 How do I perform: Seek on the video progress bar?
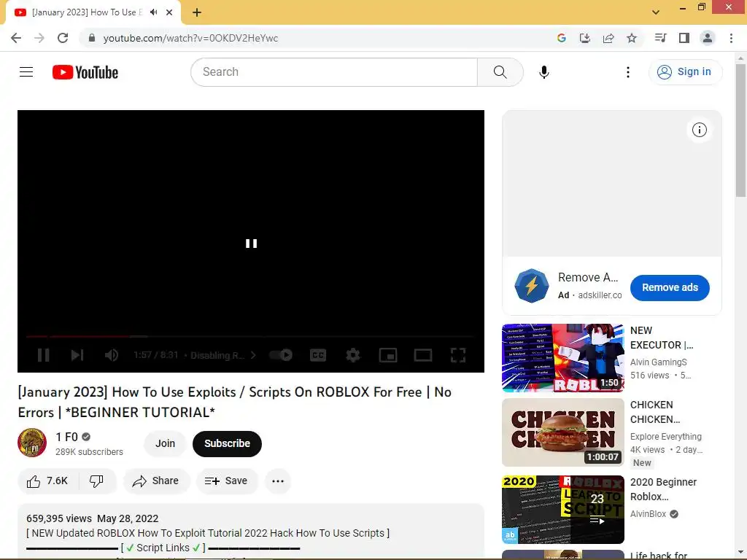point(251,336)
